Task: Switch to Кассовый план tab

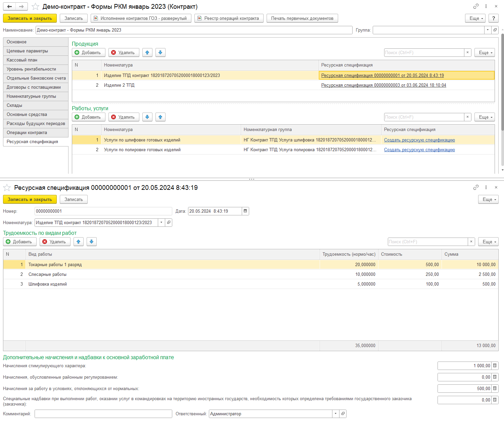Action: (x=36, y=60)
